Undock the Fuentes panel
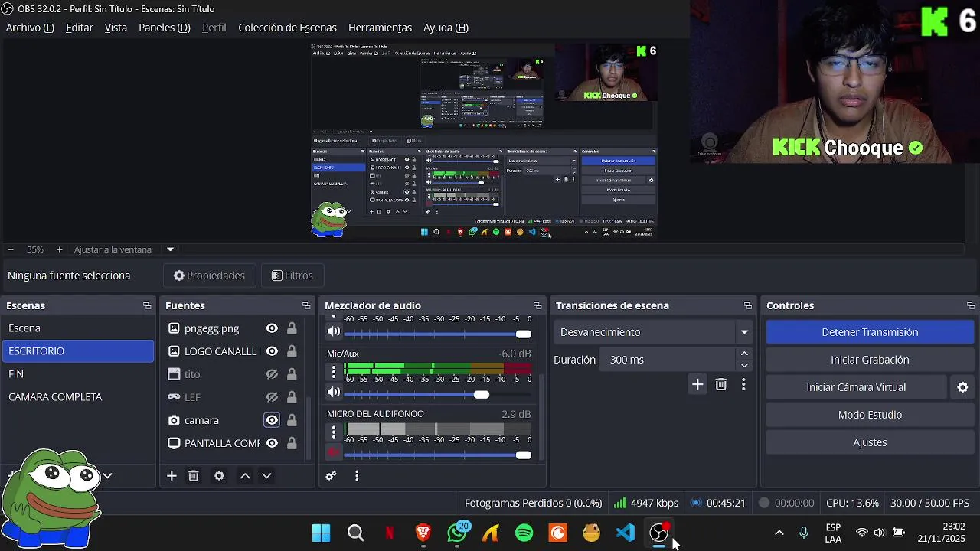 point(306,305)
